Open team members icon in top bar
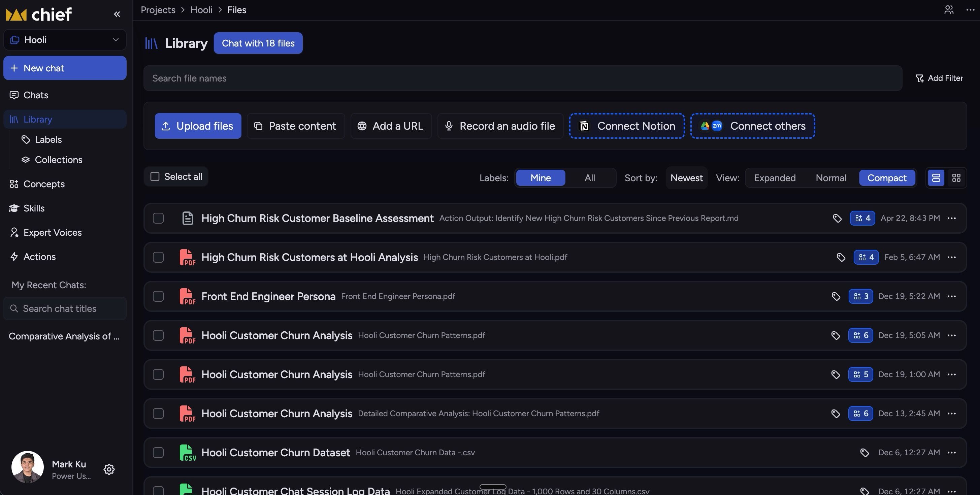The height and width of the screenshot is (495, 980). tap(949, 10)
